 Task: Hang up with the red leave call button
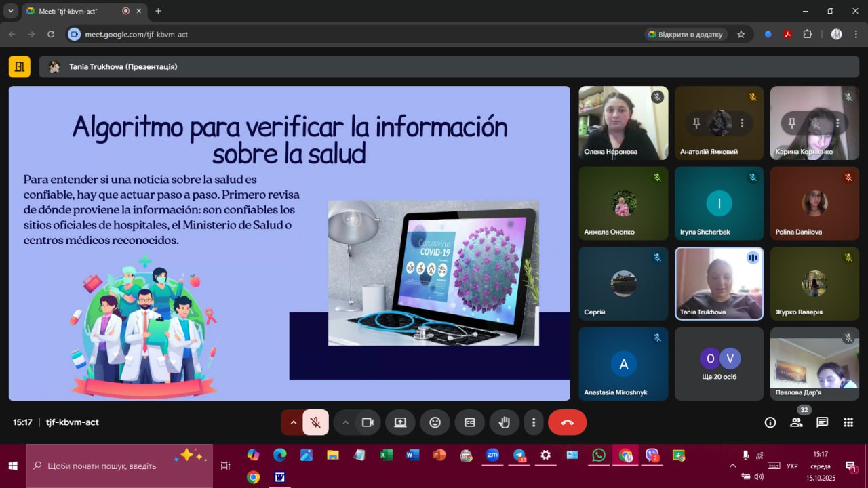[x=567, y=422]
